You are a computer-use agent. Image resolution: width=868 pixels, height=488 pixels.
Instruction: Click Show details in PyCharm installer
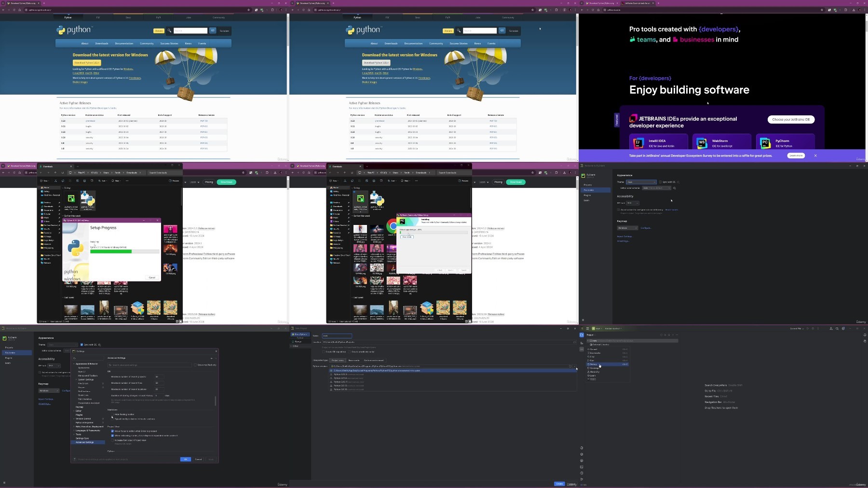407,237
